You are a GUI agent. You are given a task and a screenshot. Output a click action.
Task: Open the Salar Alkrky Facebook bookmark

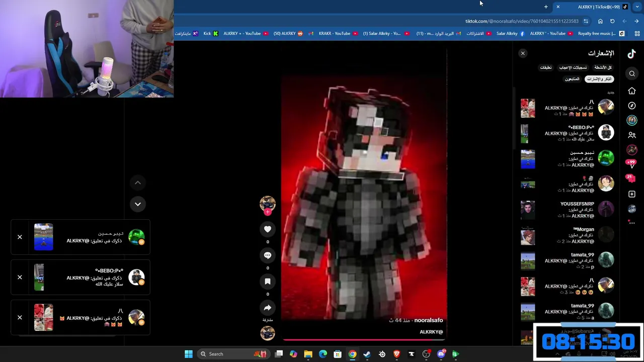click(x=510, y=34)
